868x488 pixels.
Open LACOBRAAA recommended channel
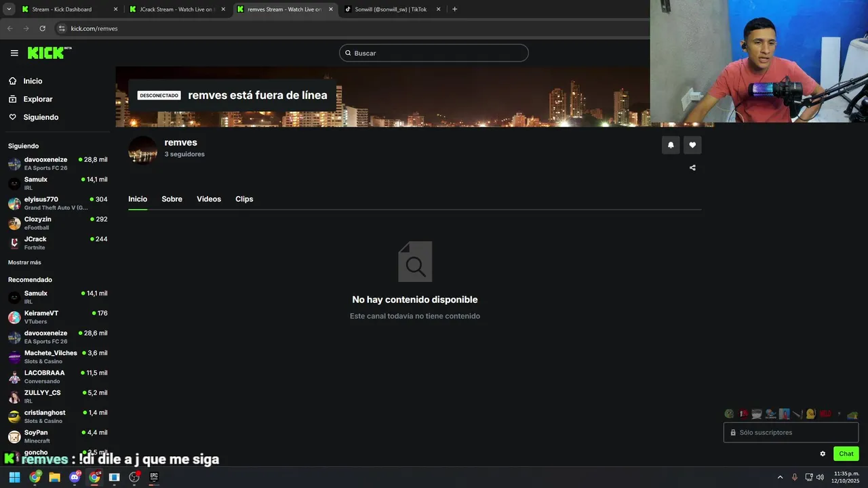pyautogui.click(x=58, y=377)
